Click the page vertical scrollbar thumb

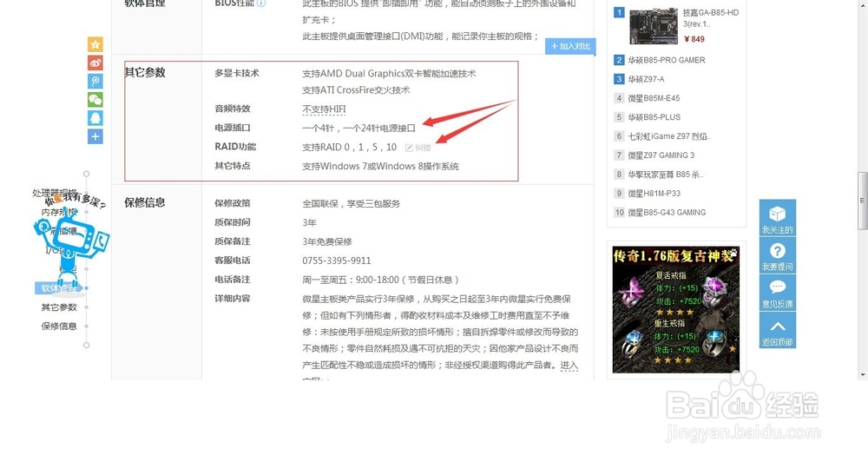(x=863, y=201)
